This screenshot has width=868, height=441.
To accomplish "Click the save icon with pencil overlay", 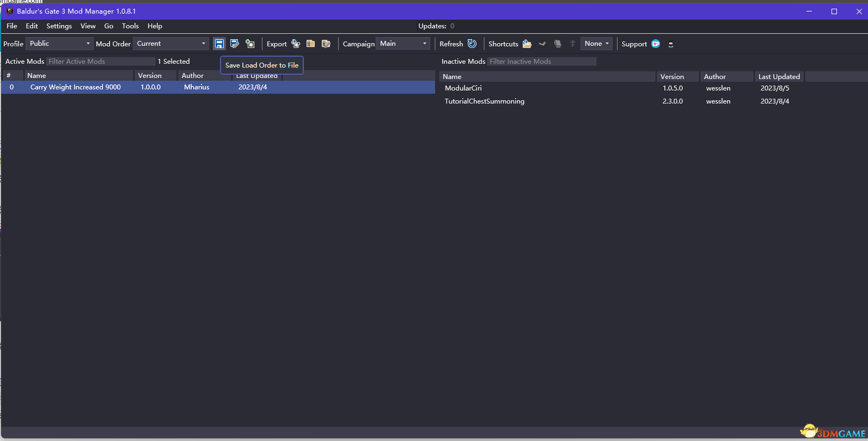I will [235, 44].
